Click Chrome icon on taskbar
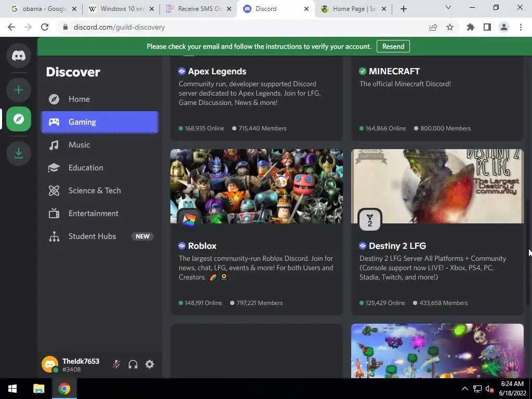 (64, 389)
